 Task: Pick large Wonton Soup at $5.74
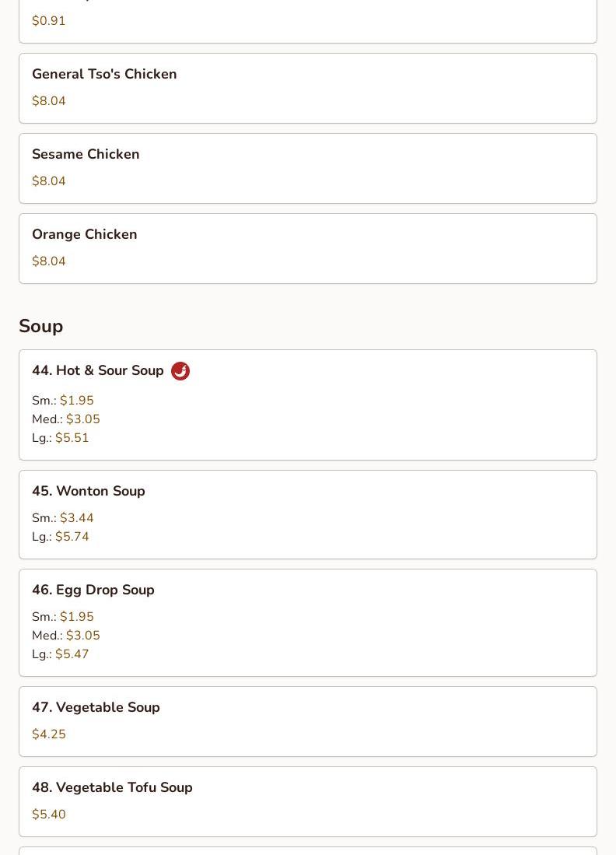pos(72,537)
